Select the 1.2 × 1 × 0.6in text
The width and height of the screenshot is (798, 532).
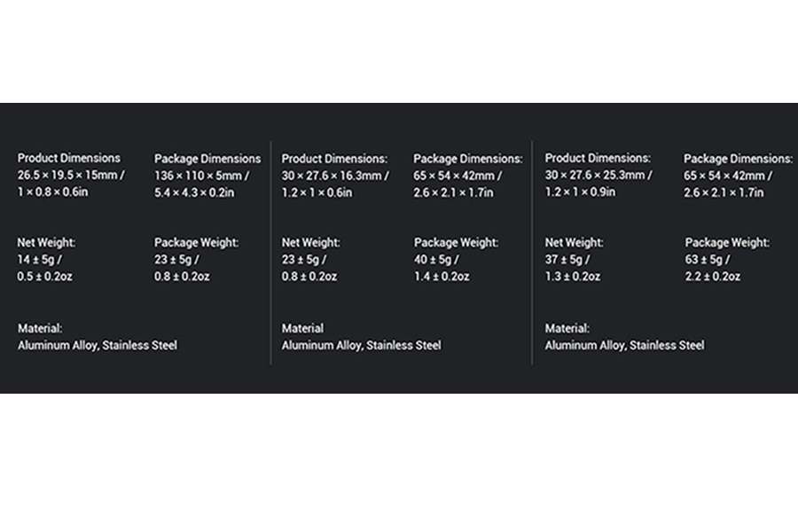pyautogui.click(x=317, y=192)
